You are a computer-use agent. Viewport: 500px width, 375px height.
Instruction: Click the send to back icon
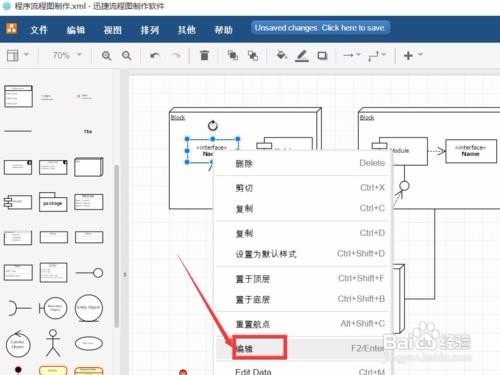253,55
